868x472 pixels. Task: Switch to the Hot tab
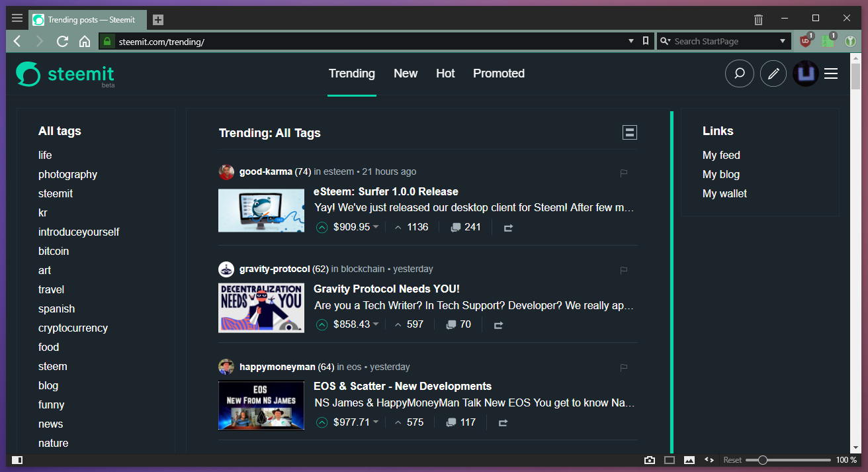click(445, 73)
